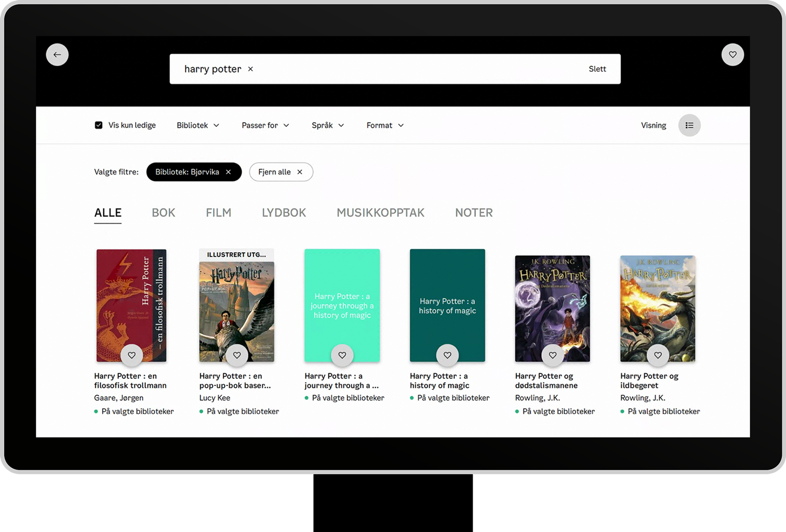Select the LYDBOK tab
786x532 pixels.
(x=283, y=213)
